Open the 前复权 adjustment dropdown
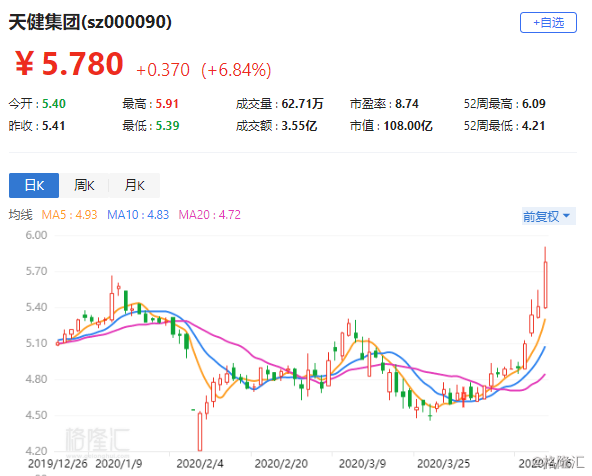The width and height of the screenshot is (592, 476). click(549, 216)
